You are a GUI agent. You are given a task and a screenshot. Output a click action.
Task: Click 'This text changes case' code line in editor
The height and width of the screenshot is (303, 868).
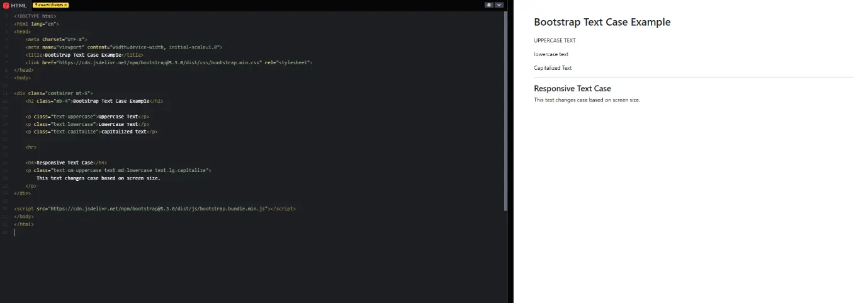(98, 178)
